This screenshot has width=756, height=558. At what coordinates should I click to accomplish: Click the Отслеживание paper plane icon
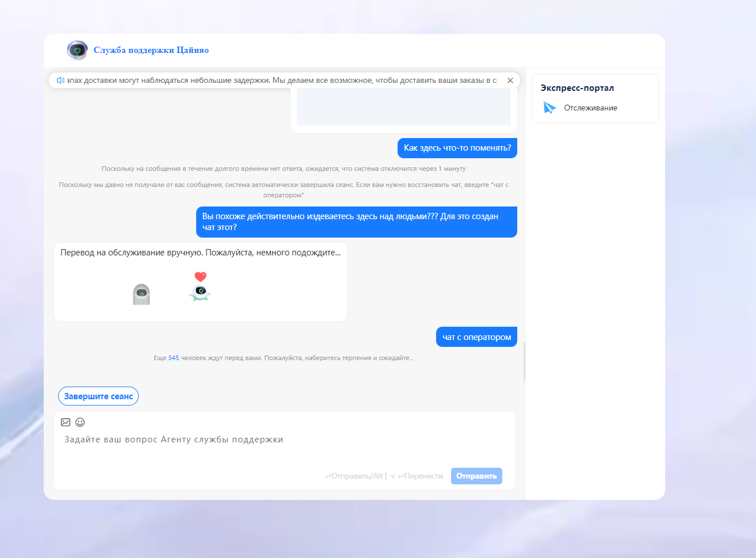[x=549, y=108]
